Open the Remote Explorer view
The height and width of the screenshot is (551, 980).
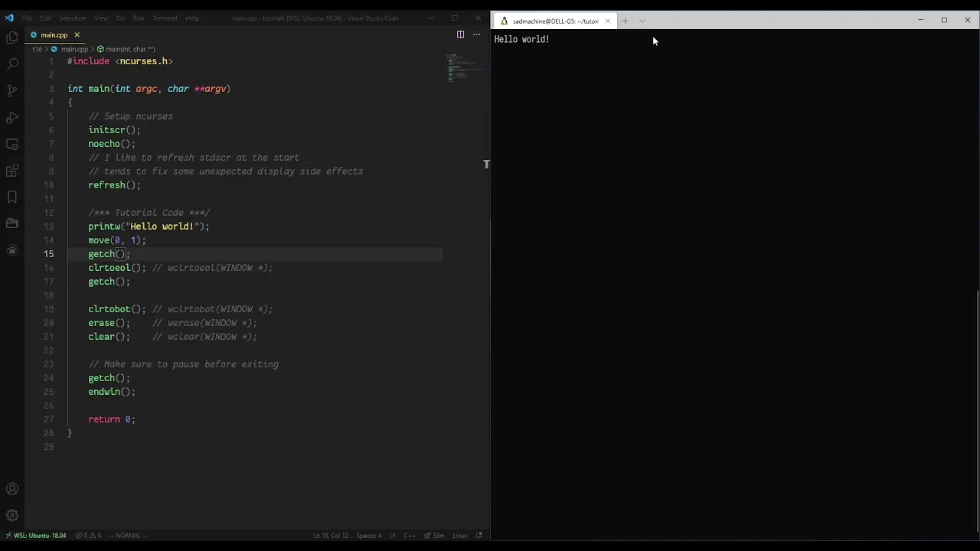(12, 144)
